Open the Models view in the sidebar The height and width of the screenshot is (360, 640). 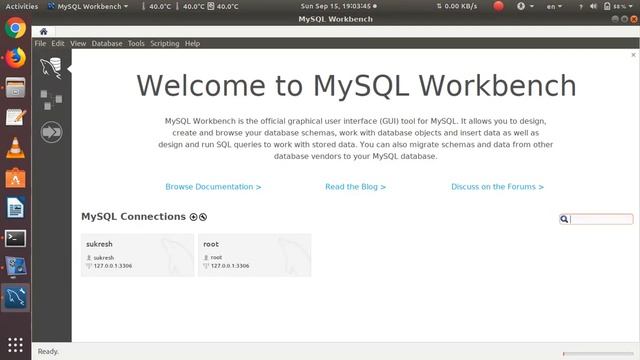pyautogui.click(x=51, y=100)
